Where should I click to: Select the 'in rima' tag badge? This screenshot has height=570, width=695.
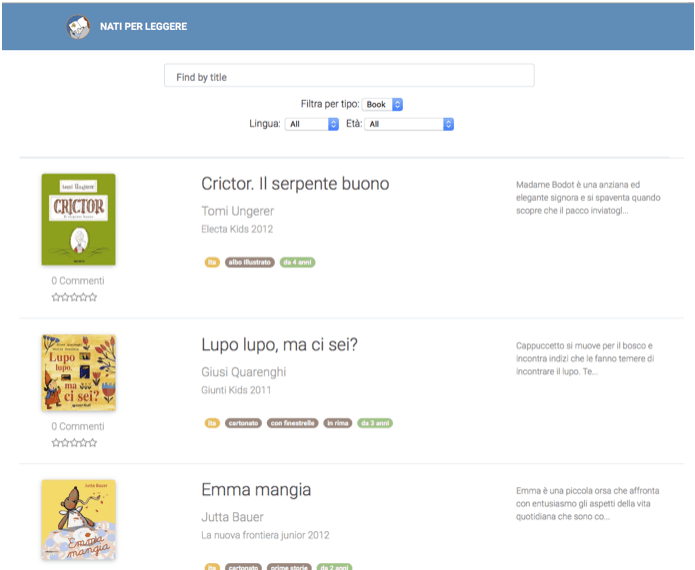tap(338, 423)
